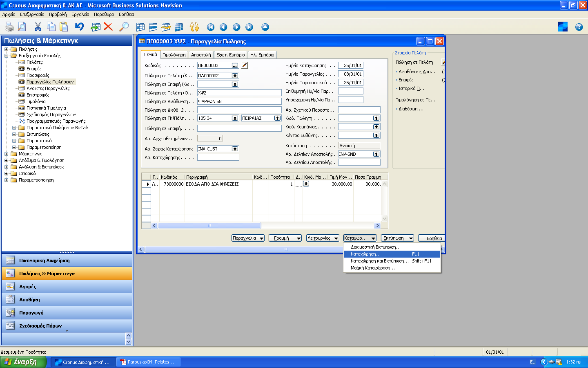Click the Help question mark icon

[579, 27]
